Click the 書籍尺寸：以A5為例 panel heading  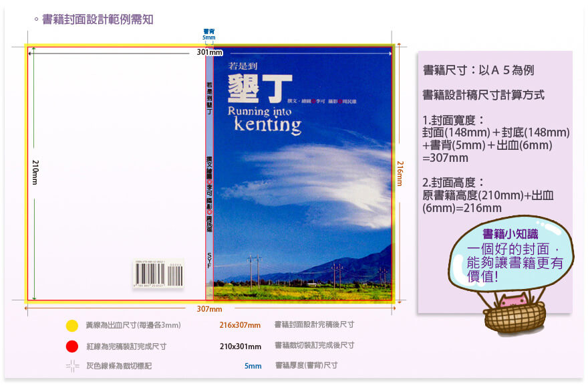[x=478, y=70]
